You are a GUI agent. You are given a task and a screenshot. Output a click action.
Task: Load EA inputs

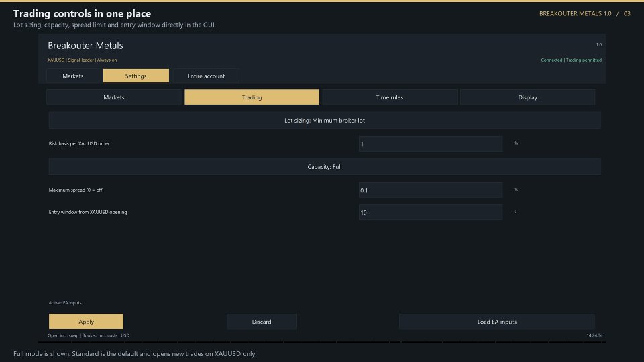497,322
